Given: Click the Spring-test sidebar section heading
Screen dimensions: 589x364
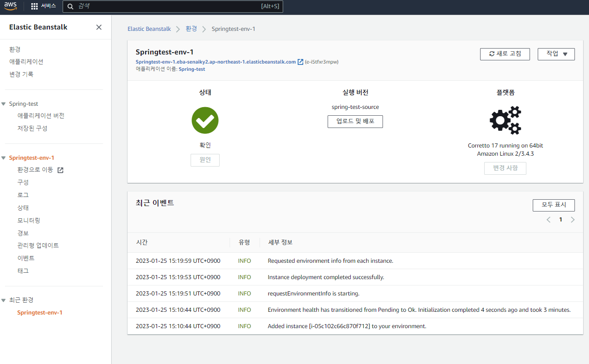Looking at the screenshot, I should click(x=24, y=104).
